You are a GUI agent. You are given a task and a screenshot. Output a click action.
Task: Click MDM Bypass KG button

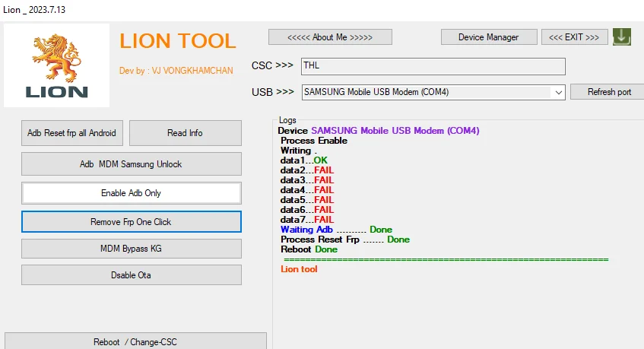point(131,249)
